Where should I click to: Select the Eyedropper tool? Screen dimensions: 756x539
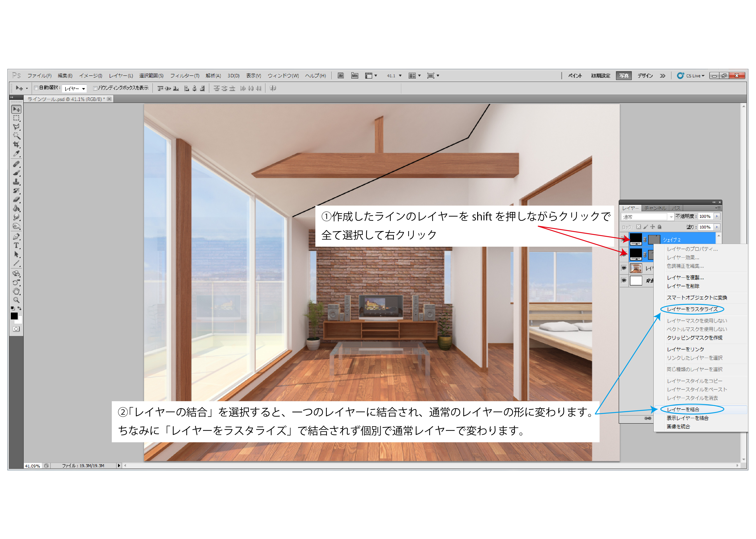click(x=16, y=154)
